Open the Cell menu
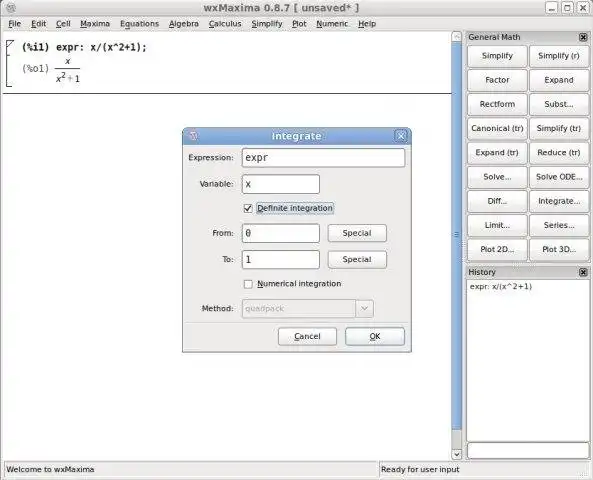Screen dimensions: 593x480 tap(63, 24)
